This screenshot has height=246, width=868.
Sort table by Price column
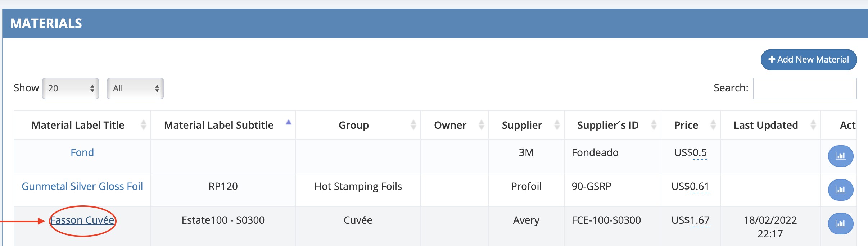[x=713, y=125]
